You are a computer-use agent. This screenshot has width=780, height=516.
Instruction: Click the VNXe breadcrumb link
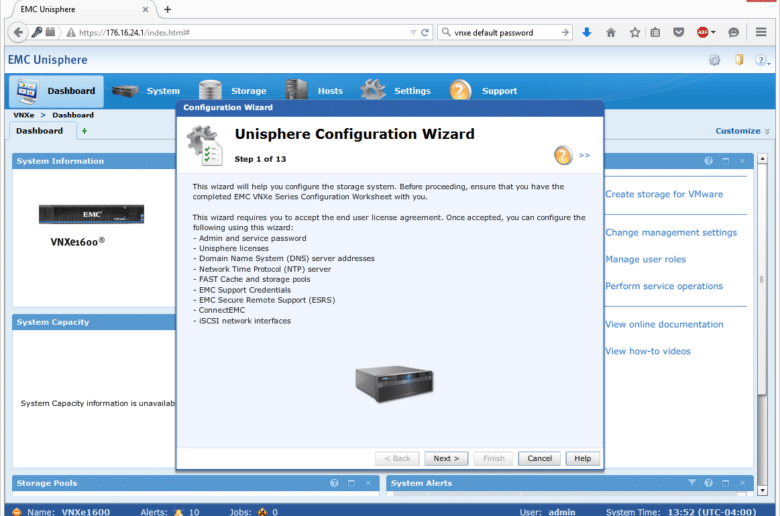(x=24, y=115)
